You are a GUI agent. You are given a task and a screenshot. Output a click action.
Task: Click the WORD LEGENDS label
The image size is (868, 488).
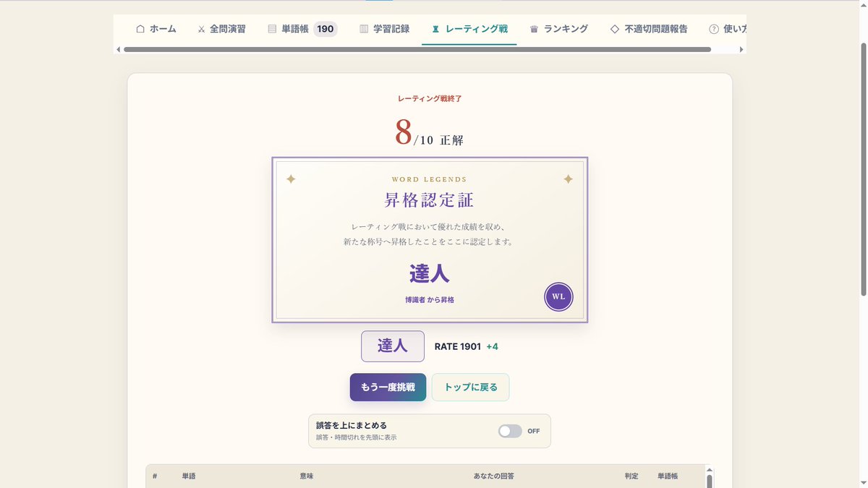[430, 179]
